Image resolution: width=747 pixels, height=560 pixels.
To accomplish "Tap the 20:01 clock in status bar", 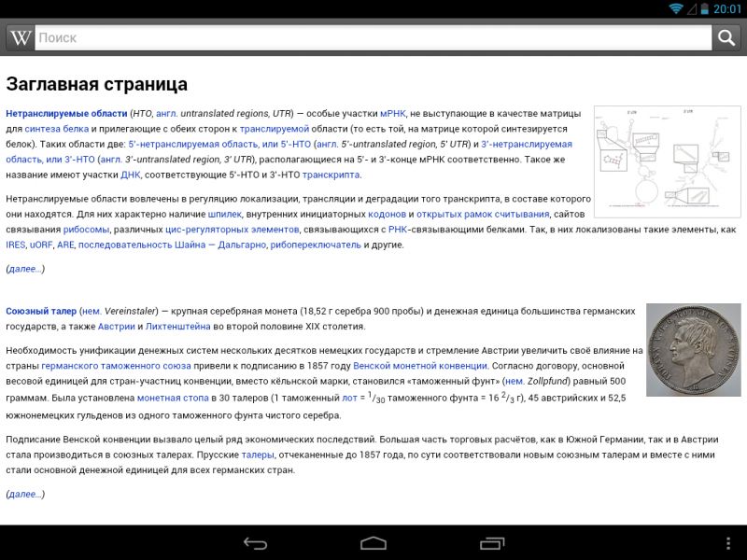I will click(726, 8).
